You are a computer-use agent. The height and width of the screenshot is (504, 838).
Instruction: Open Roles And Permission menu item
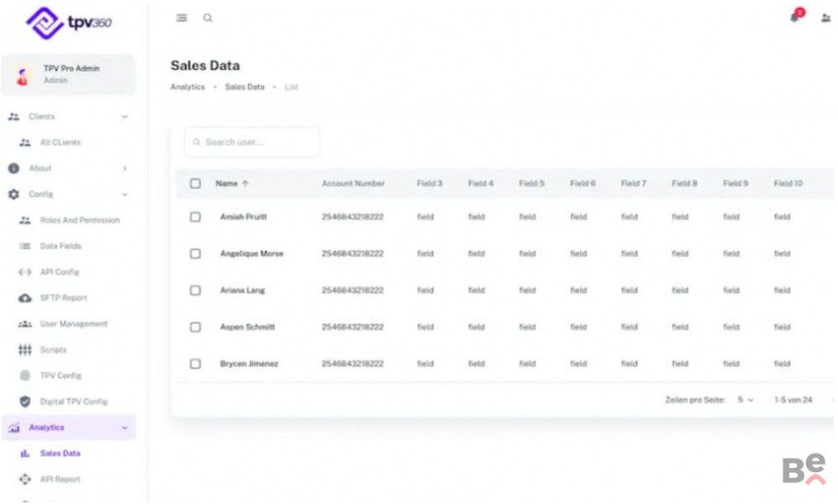[x=80, y=220]
